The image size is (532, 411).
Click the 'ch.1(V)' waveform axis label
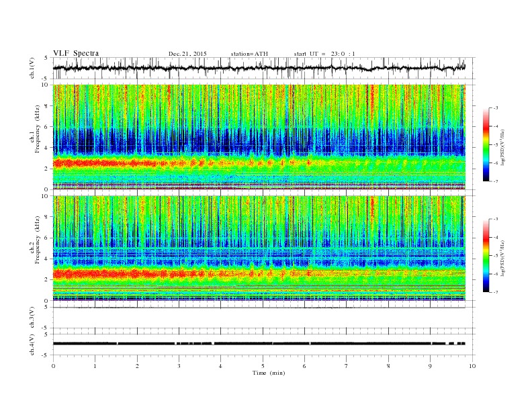pos(32,68)
